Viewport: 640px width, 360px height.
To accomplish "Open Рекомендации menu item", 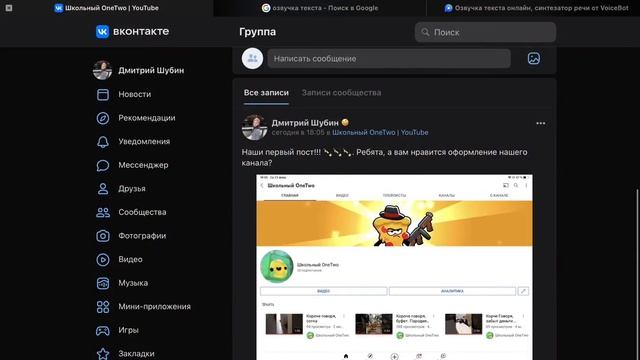I will (x=147, y=118).
